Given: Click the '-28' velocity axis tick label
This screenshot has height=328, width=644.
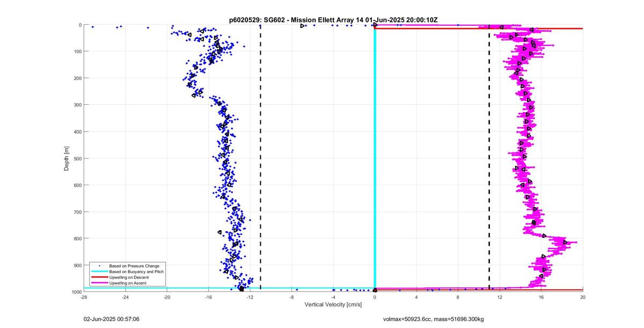Looking at the screenshot, I should 84,297.
